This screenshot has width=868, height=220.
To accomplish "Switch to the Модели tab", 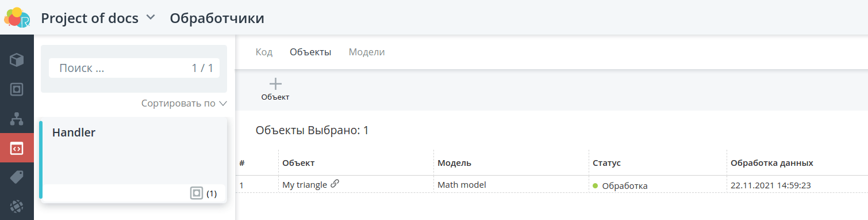I will pos(367,52).
